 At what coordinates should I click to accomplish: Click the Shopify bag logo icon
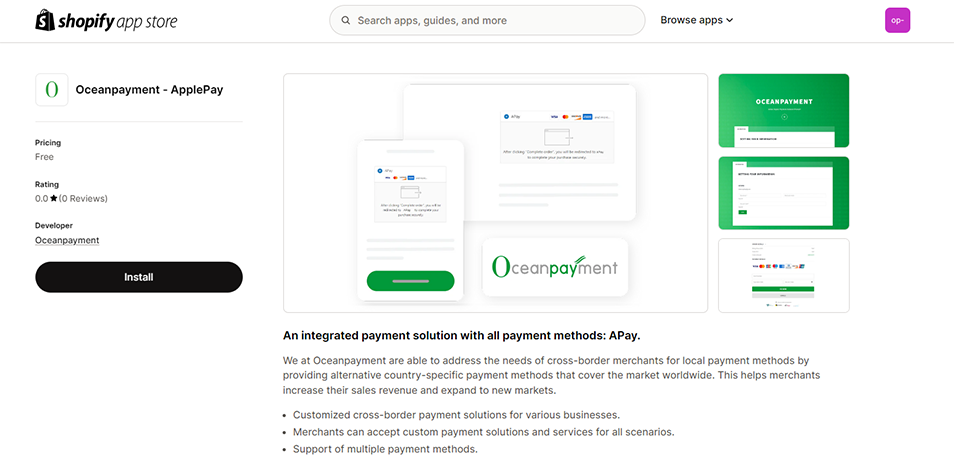[45, 20]
